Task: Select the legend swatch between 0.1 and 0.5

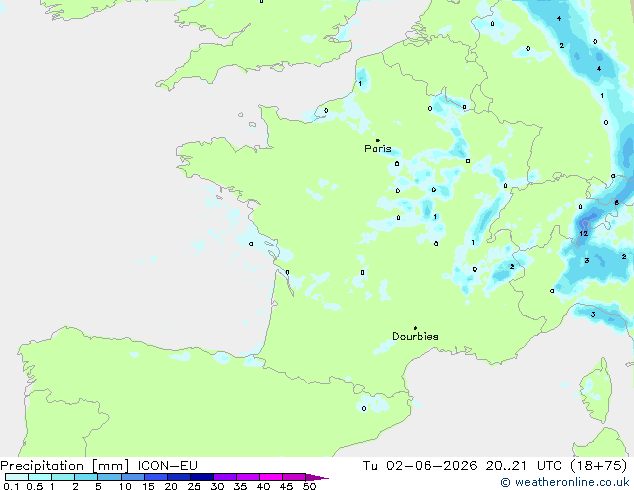Action: [17, 477]
